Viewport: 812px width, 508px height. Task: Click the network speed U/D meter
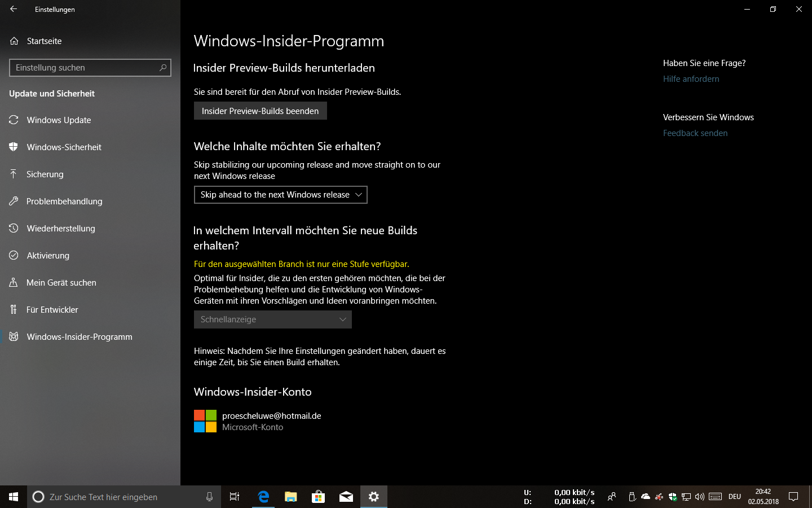(559, 497)
